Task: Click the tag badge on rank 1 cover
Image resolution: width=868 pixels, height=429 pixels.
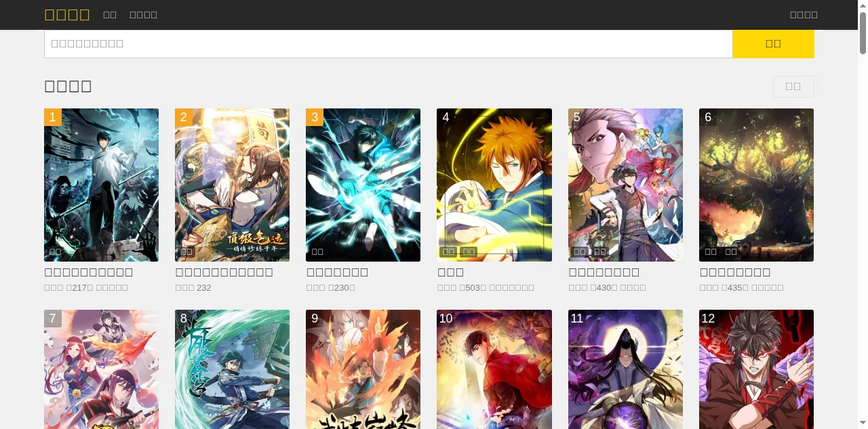Action: [x=56, y=252]
